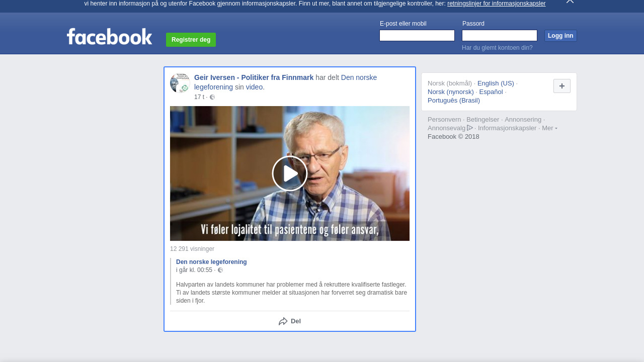The height and width of the screenshot is (362, 644).
Task: Click the globe privacy icon beside 17 t
Action: [x=212, y=97]
